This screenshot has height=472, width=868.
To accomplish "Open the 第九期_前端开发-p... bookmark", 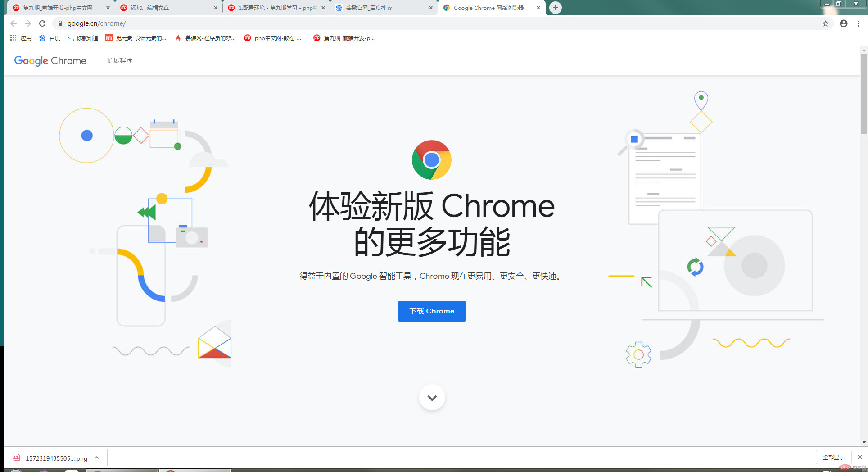I will [344, 38].
